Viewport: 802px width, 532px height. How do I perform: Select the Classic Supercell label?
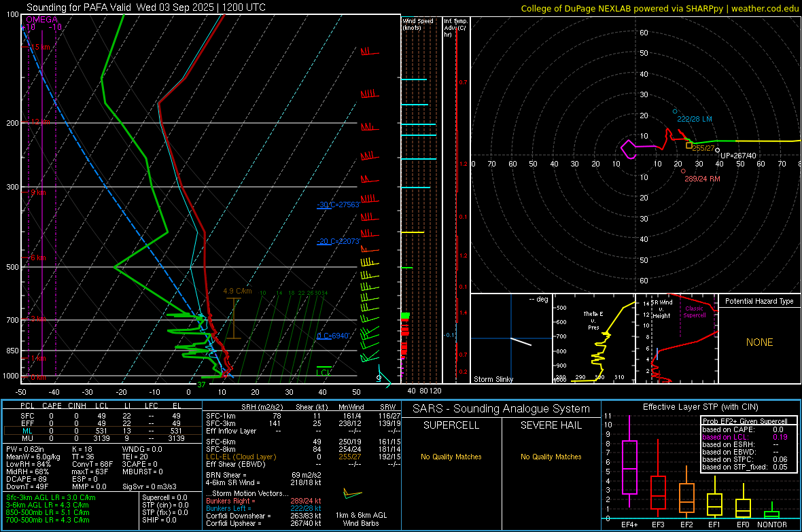695,312
